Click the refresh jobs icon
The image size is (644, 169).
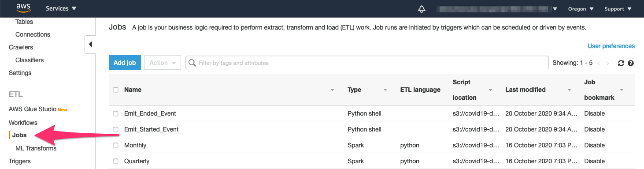coord(621,63)
